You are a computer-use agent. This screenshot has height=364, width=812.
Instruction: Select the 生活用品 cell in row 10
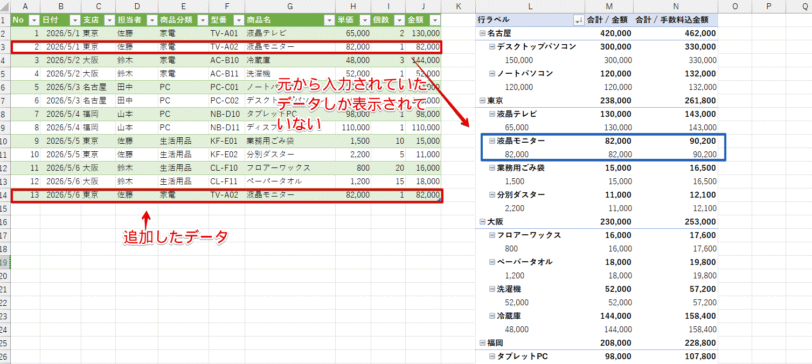point(183,141)
